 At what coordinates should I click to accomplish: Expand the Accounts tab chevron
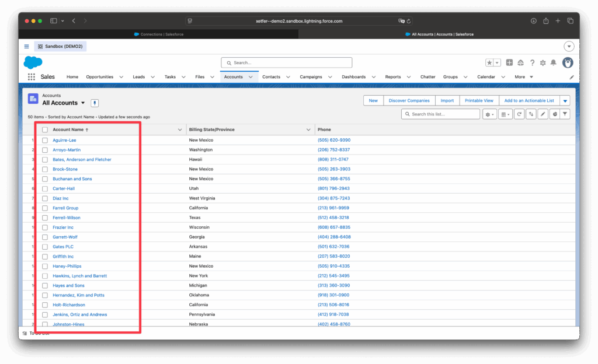251,77
